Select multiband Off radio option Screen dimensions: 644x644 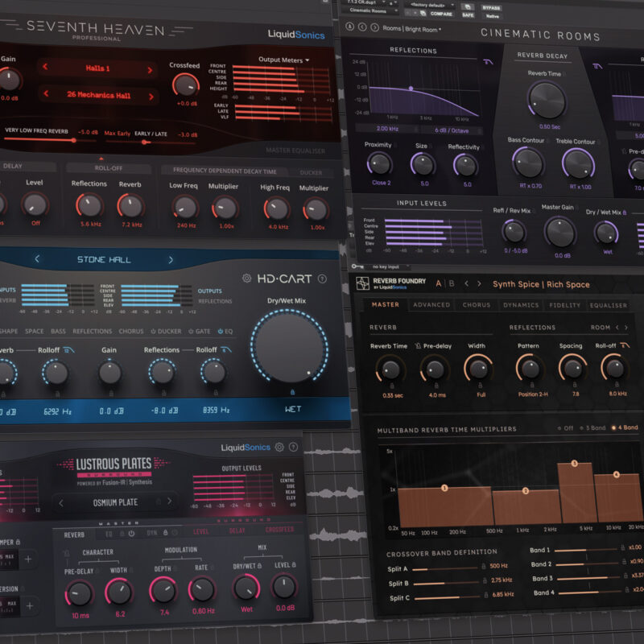click(x=566, y=428)
